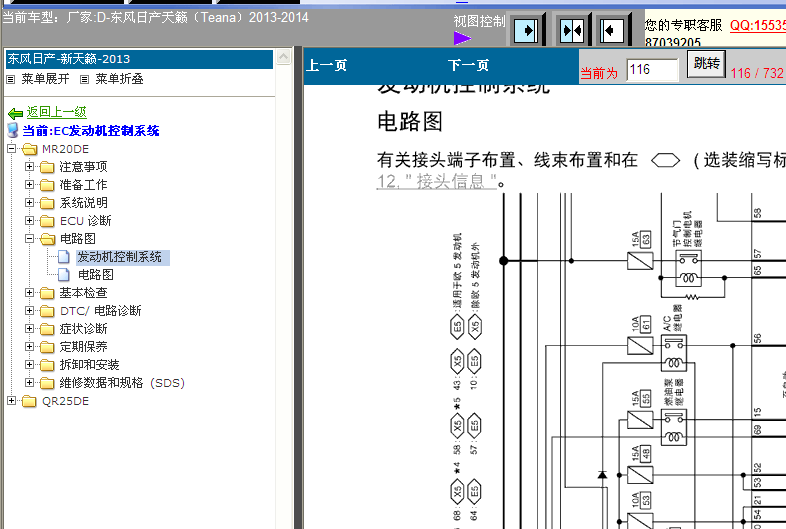Go to previous page with 上一页

click(327, 65)
